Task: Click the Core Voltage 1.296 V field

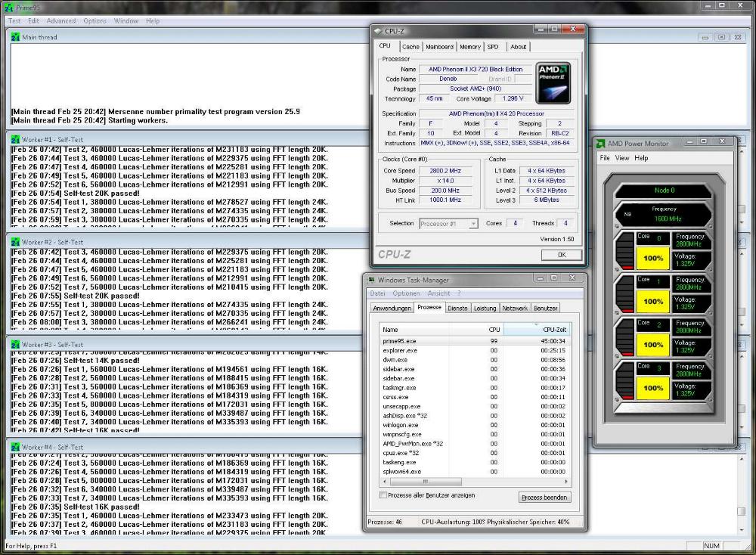Action: point(513,98)
